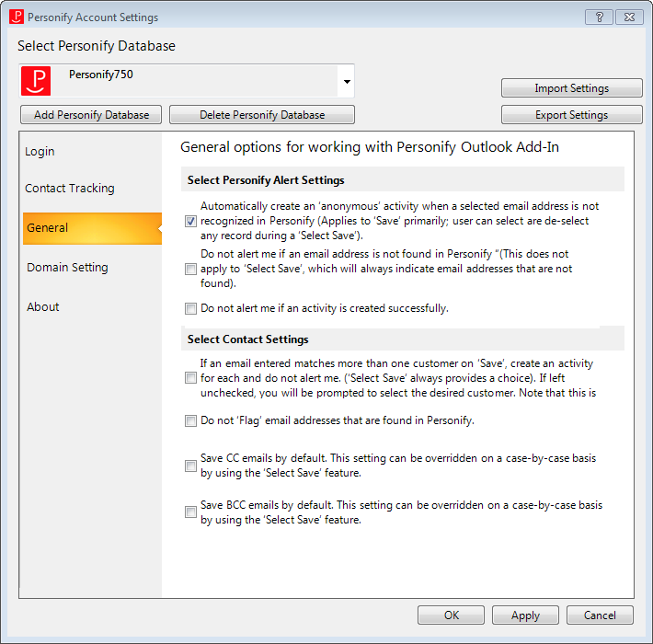Open the help question mark button
Image resolution: width=653 pixels, height=644 pixels.
point(599,17)
